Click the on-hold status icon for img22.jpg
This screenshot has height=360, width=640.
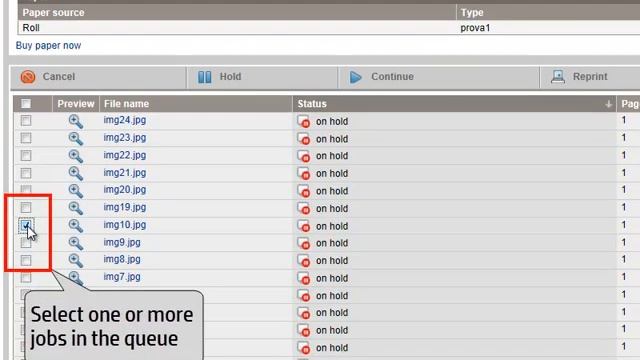303,156
